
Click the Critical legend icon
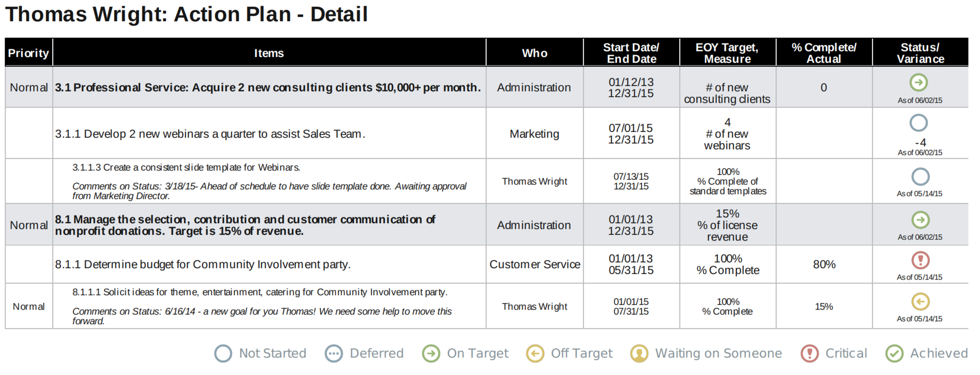810,353
